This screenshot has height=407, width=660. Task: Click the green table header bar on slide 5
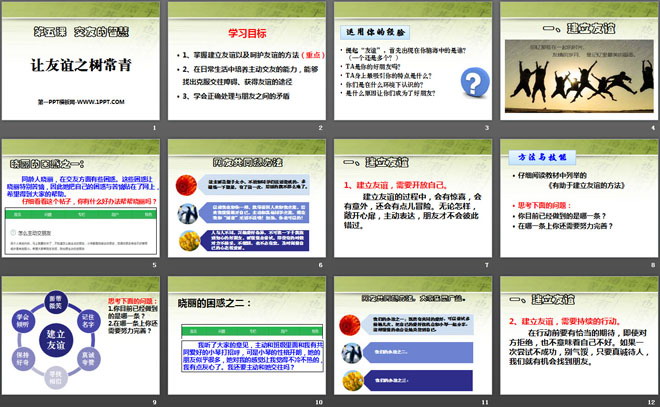80,214
